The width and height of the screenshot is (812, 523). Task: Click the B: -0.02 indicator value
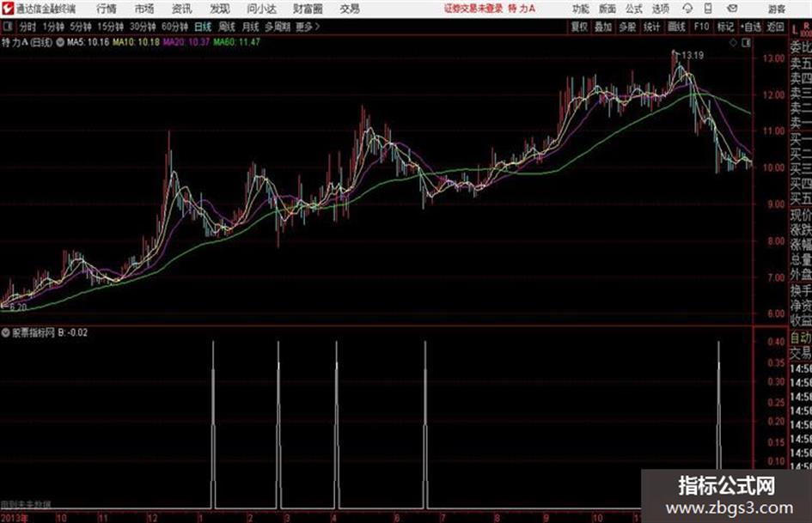73,332
